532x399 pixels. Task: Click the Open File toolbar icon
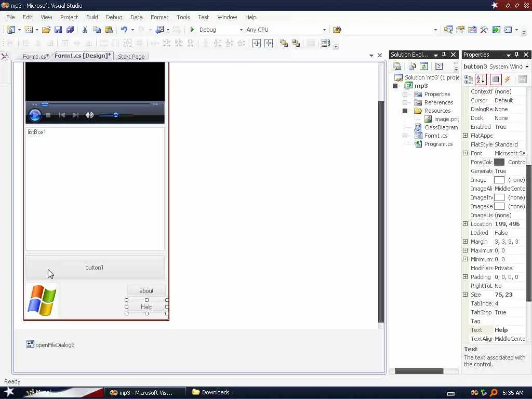pos(46,30)
